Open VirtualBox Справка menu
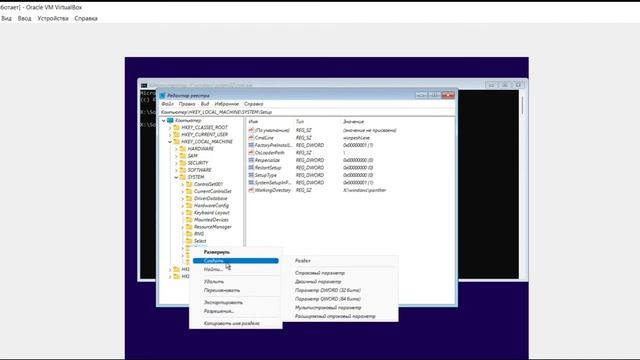The width and height of the screenshot is (640, 360). pyautogui.click(x=86, y=18)
